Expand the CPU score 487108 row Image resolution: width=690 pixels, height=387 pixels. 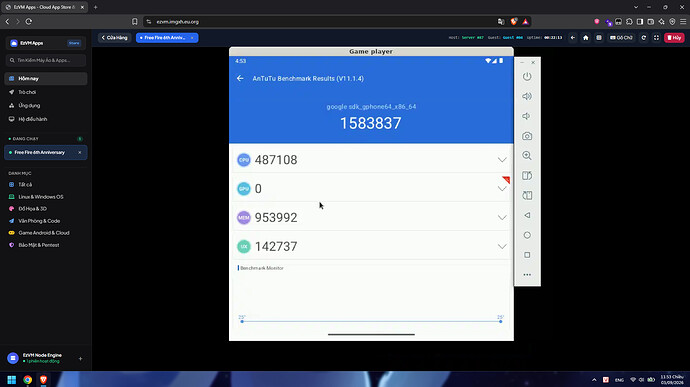click(x=502, y=160)
